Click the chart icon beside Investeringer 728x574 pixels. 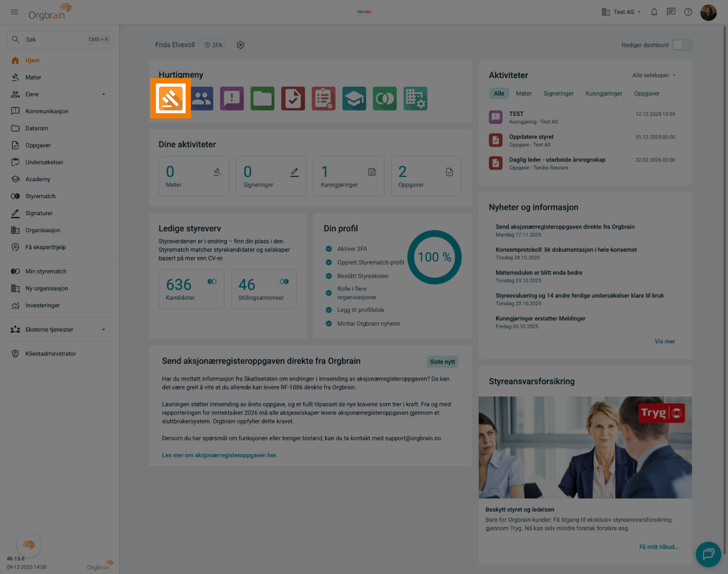coord(15,306)
